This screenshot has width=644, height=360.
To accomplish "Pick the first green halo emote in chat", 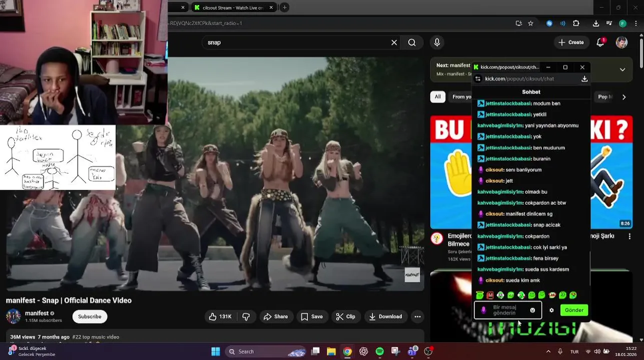I will (x=480, y=295).
